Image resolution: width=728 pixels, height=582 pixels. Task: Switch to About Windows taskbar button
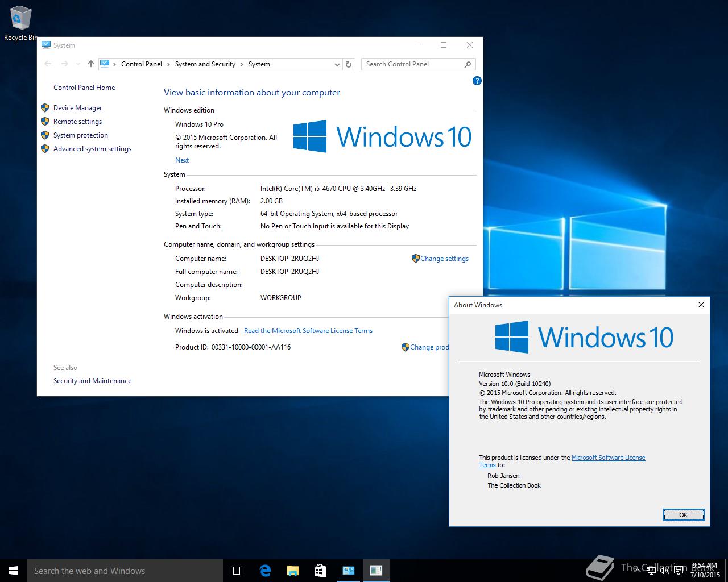[x=376, y=571]
